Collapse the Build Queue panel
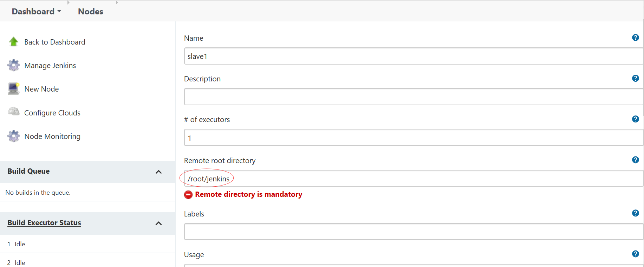Screen dimensions: 644x267 click(x=158, y=172)
